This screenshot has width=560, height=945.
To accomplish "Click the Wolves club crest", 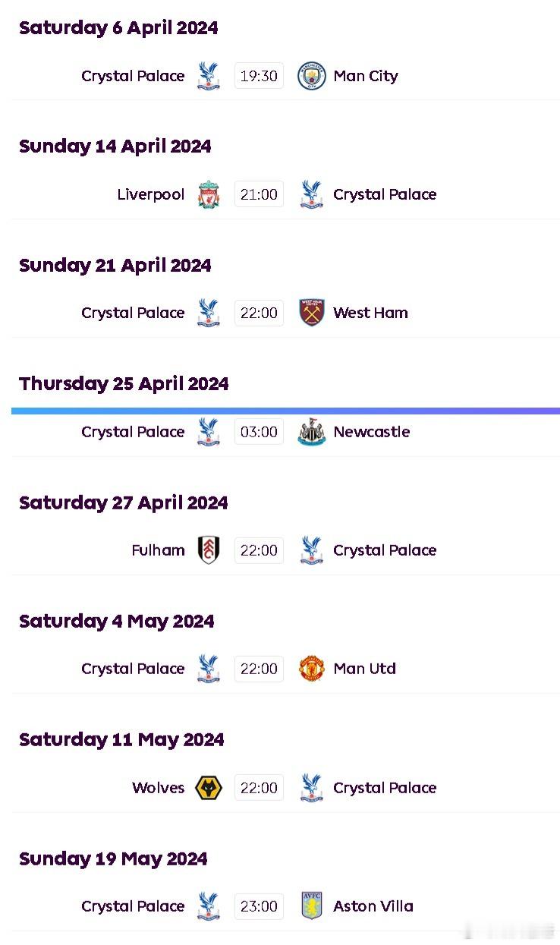I will coord(209,788).
